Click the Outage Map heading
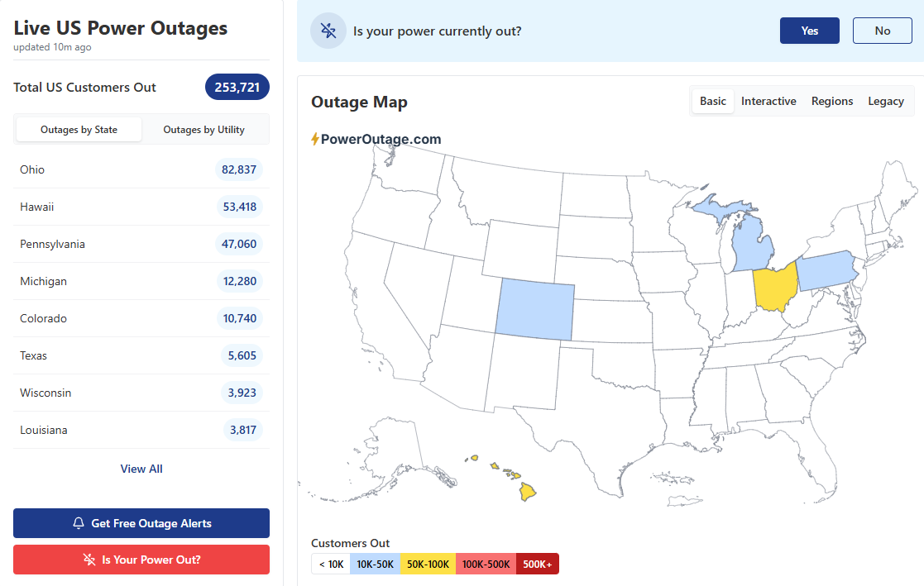Image resolution: width=924 pixels, height=586 pixels. coord(360,102)
